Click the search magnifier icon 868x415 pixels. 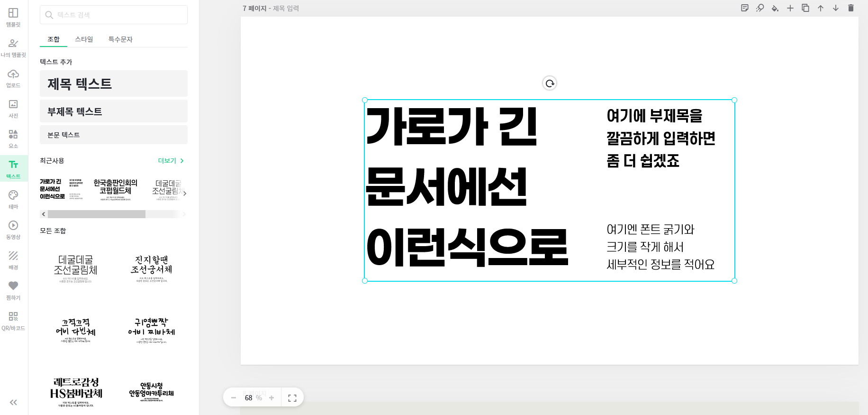point(49,15)
